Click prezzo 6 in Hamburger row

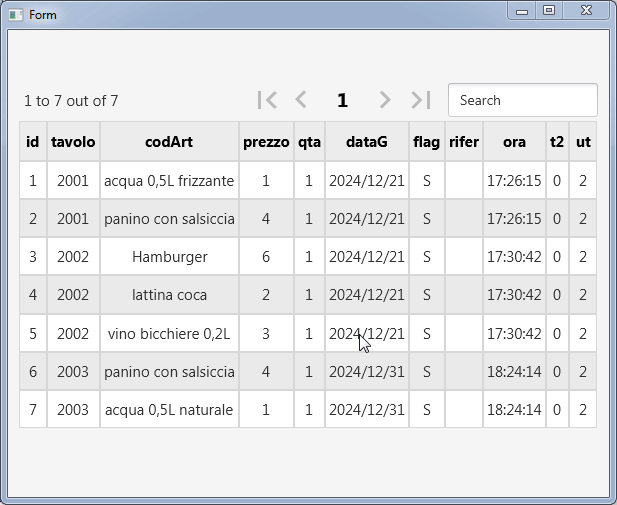tap(266, 257)
